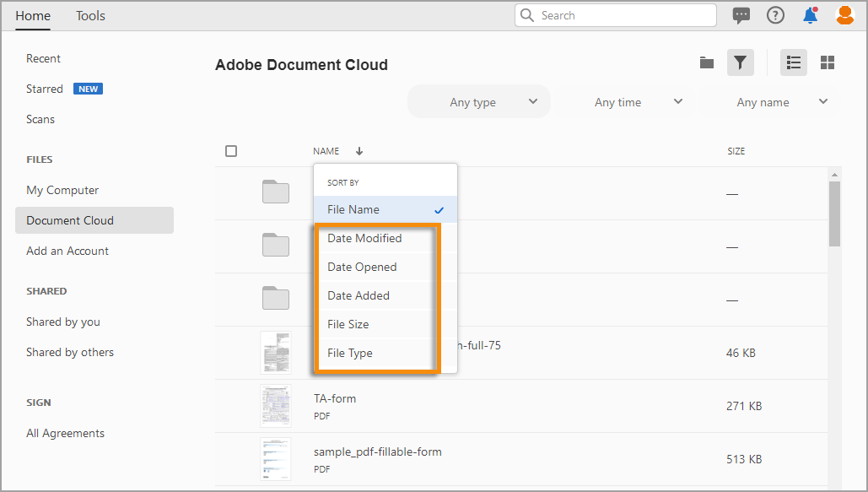Open the Any type filter dropdown
Screen dimensions: 868x492
[x=478, y=101]
